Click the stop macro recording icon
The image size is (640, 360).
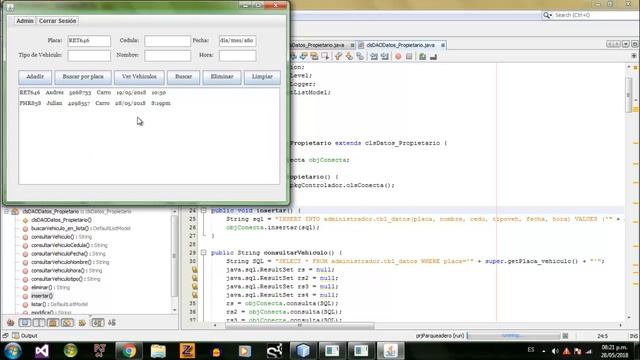pyautogui.click(x=409, y=57)
